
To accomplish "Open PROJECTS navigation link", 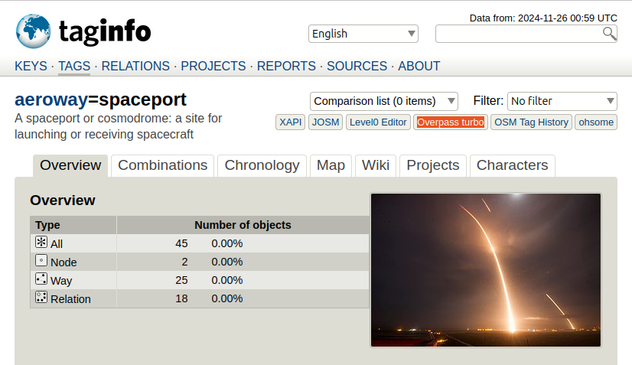I will [213, 66].
